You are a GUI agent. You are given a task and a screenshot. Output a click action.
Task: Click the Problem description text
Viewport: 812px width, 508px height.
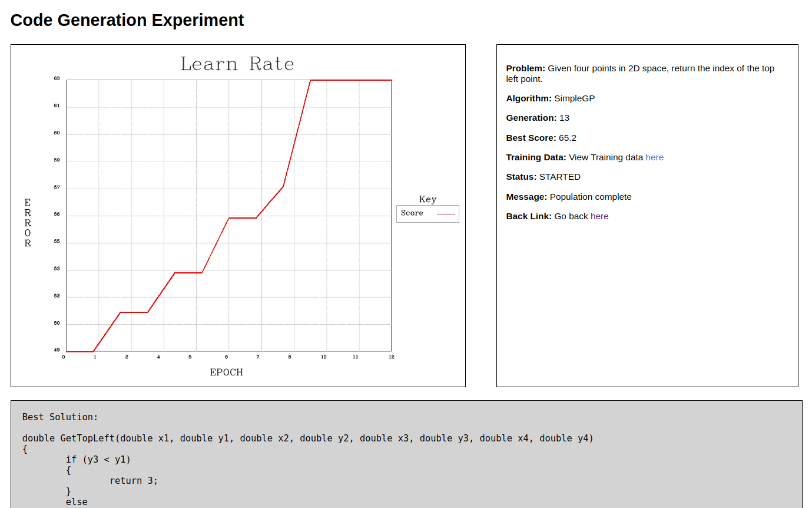pyautogui.click(x=641, y=74)
